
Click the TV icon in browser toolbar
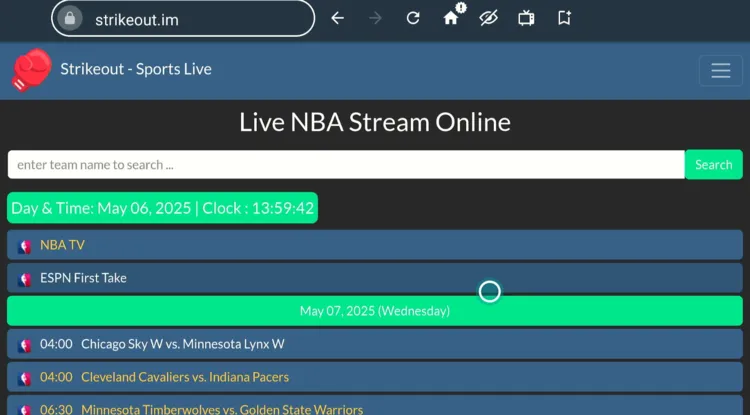[x=526, y=19]
